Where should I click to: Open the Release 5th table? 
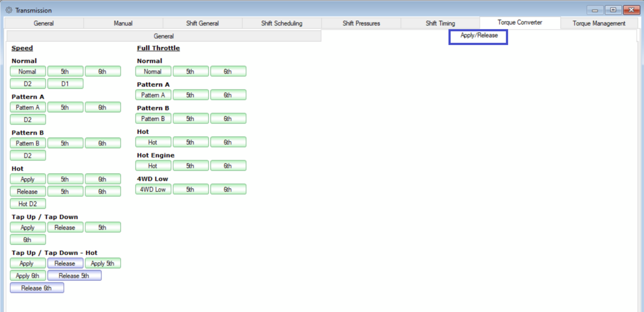[74, 275]
